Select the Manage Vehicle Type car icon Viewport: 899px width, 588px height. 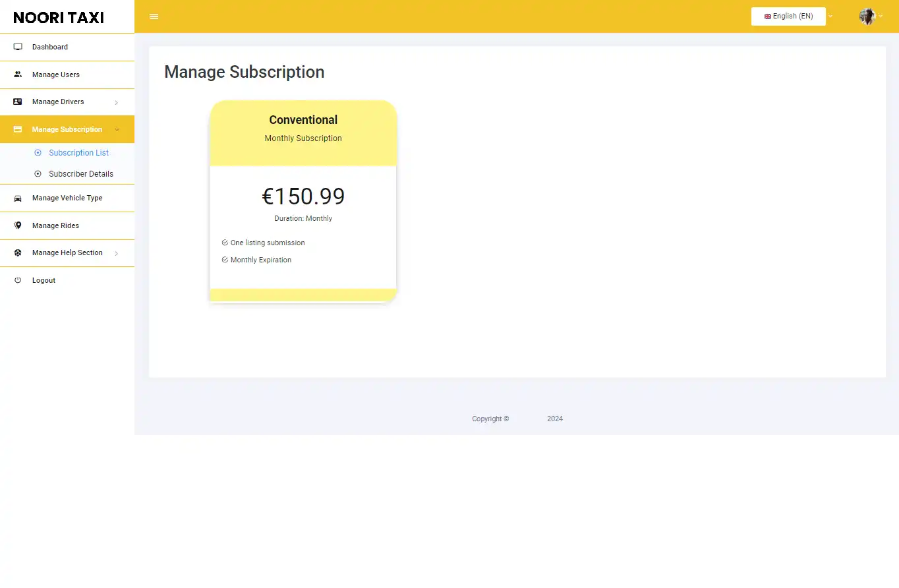(17, 198)
